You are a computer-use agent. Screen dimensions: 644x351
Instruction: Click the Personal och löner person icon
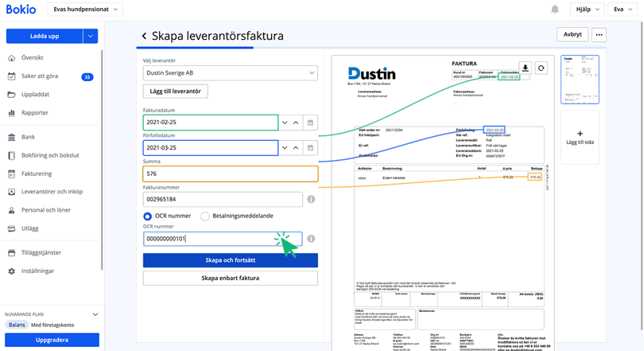click(11, 210)
